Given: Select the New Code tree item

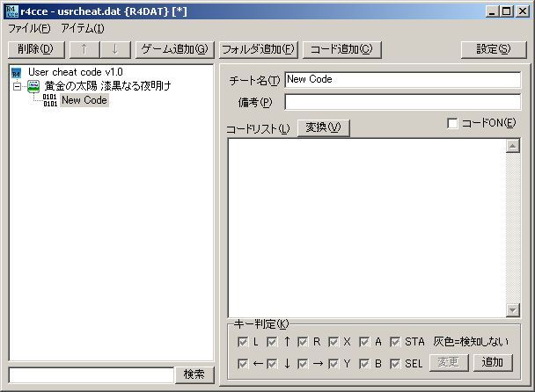Looking at the screenshot, I should [84, 100].
